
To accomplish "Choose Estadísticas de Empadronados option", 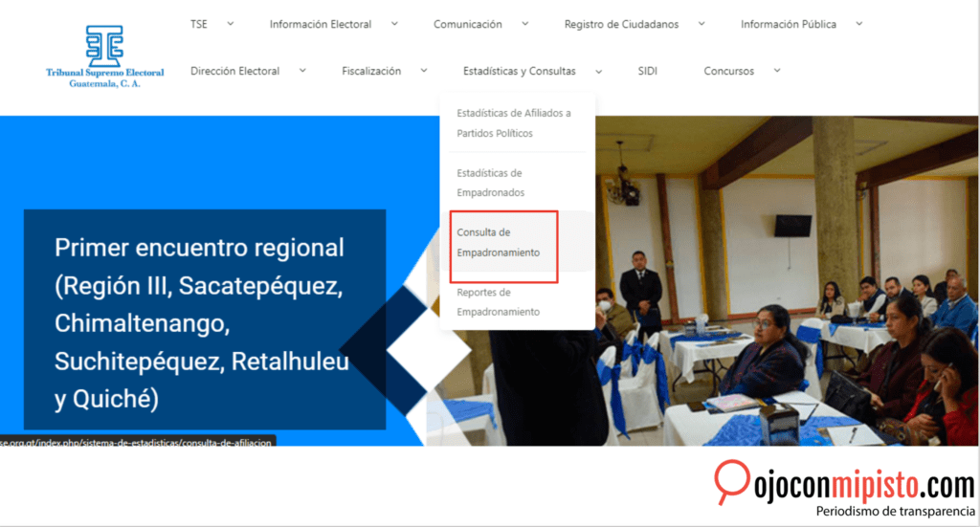I will 489,183.
